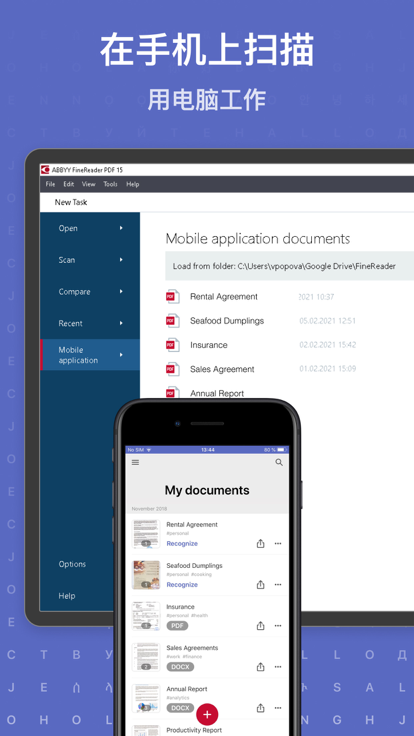Open the hamburger menu in phone app
Viewport: 414px width, 736px height.
coord(135,462)
